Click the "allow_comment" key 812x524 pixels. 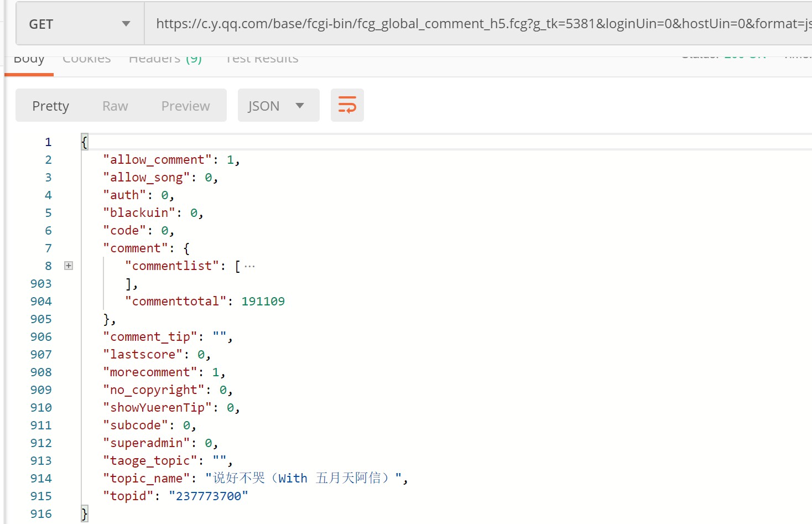tap(157, 159)
